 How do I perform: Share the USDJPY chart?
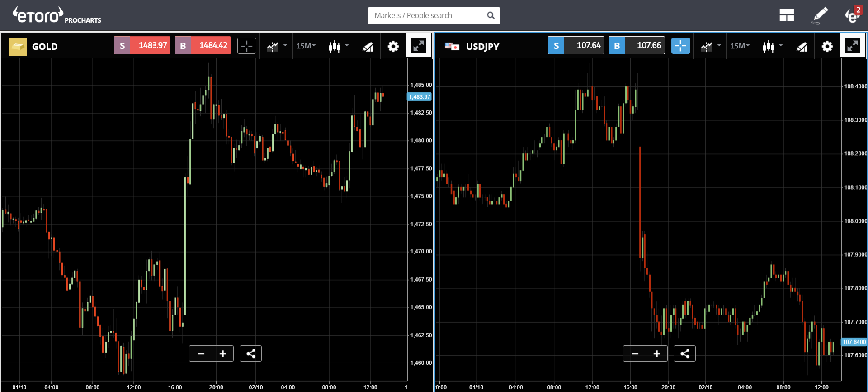[x=684, y=354]
